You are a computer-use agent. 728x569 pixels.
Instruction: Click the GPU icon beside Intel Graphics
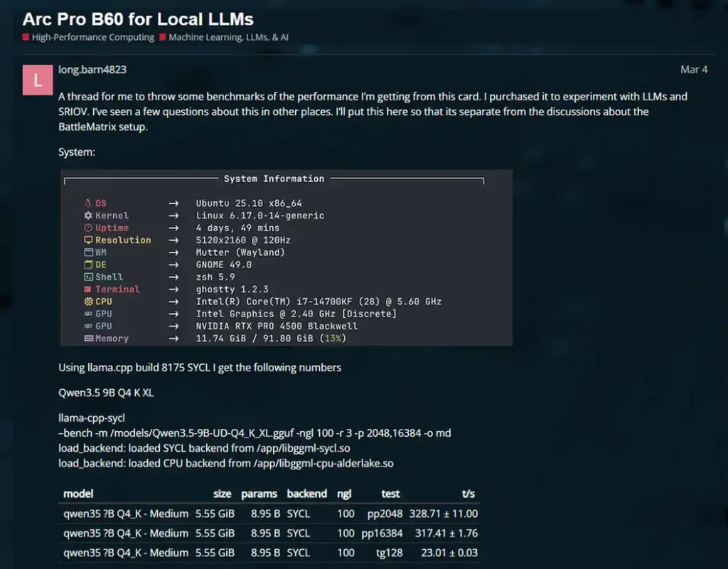(x=87, y=314)
